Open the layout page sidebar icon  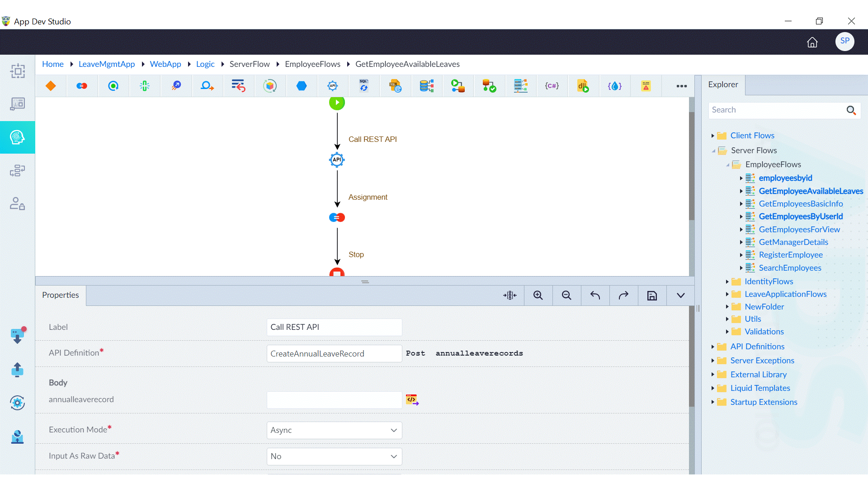[18, 104]
